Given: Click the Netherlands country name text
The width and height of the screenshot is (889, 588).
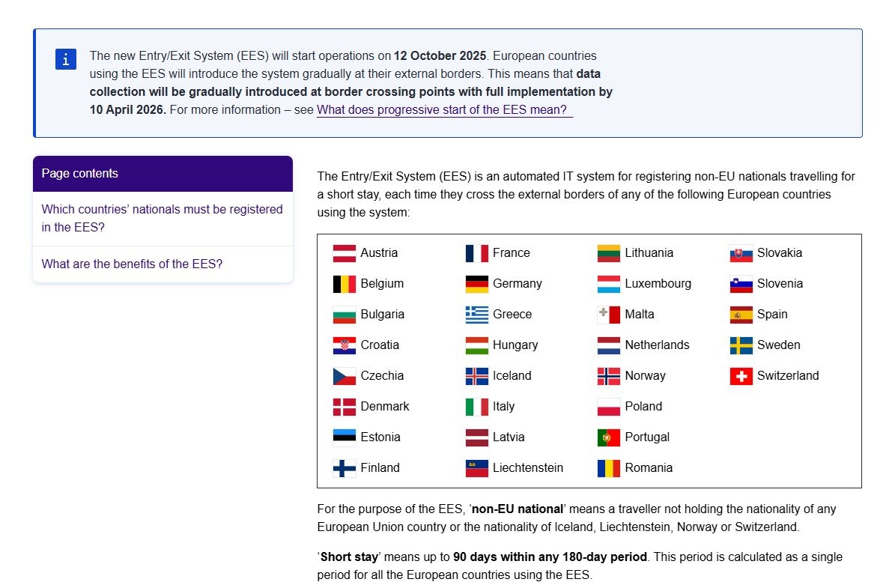Looking at the screenshot, I should pyautogui.click(x=657, y=345).
